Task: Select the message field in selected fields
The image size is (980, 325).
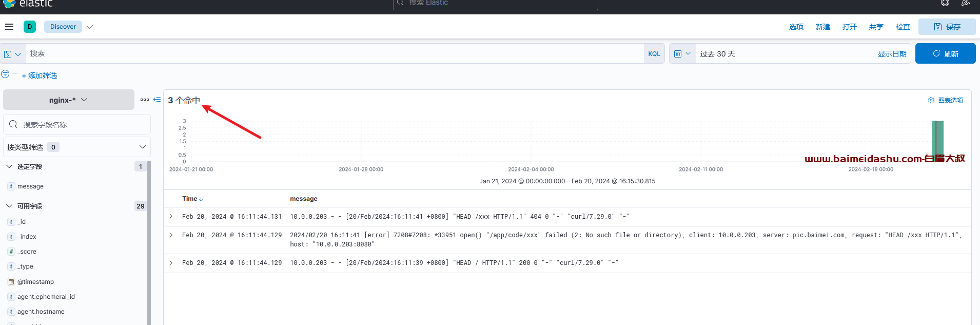Action: click(x=30, y=186)
